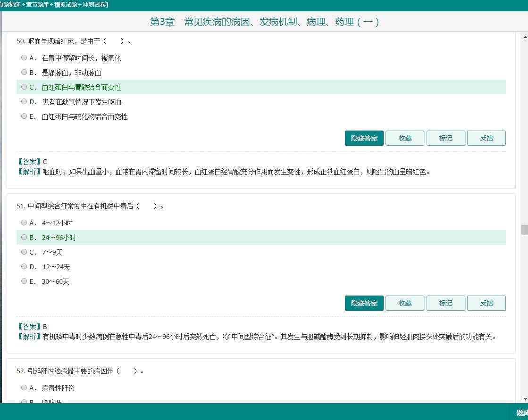528x420 pixels.
Task: Click 标记 button under question 51
Action: pos(445,303)
